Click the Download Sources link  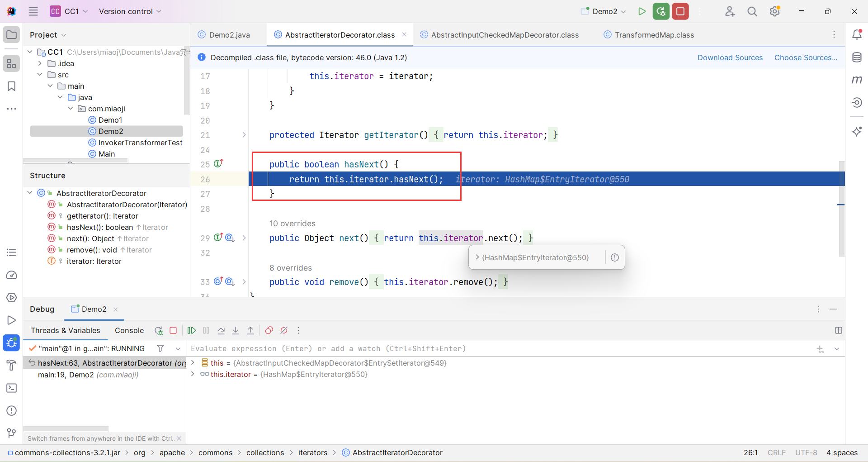click(730, 57)
